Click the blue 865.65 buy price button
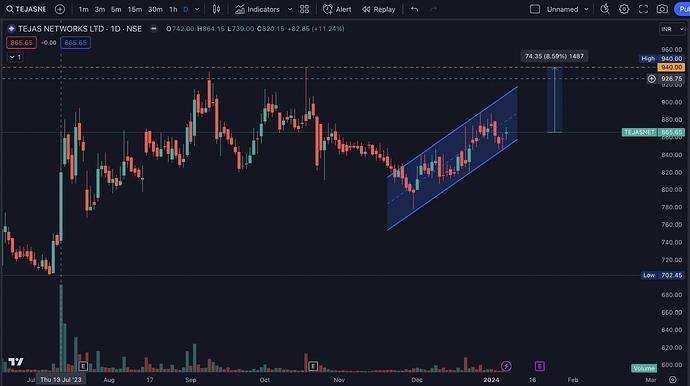Screen dimensions: 690x386 (x=76, y=43)
